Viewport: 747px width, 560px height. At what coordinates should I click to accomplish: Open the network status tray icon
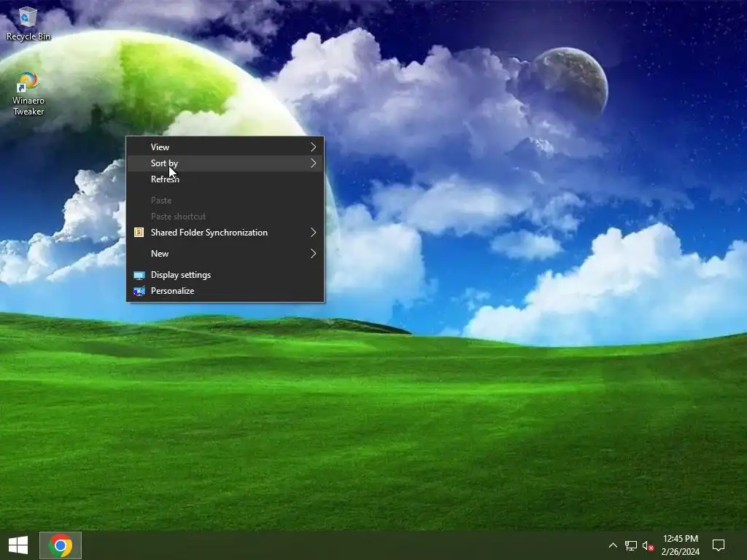click(x=631, y=545)
